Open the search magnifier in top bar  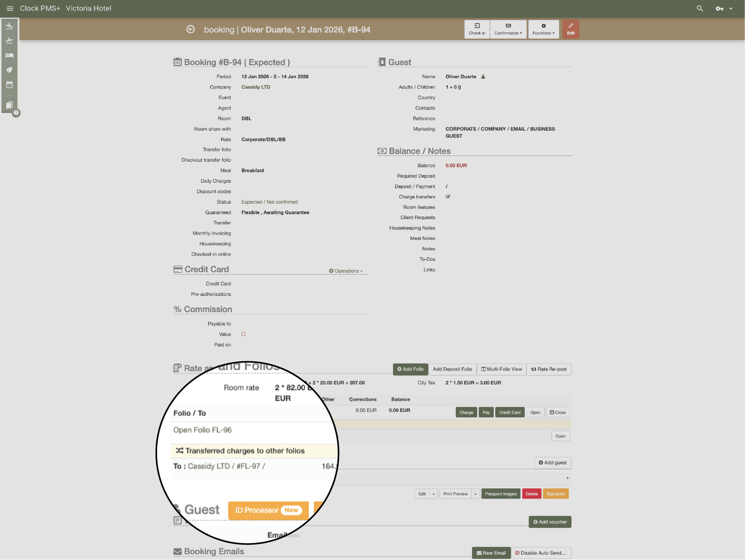tap(700, 9)
